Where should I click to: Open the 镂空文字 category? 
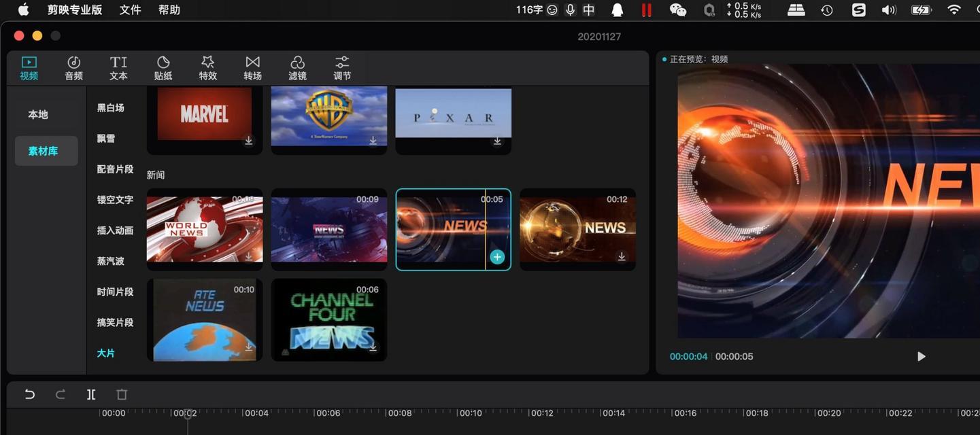(115, 200)
